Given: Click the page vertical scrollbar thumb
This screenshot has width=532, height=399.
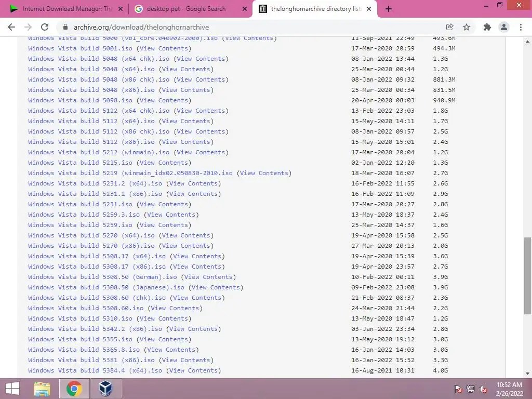Looking at the screenshot, I should click(x=528, y=276).
